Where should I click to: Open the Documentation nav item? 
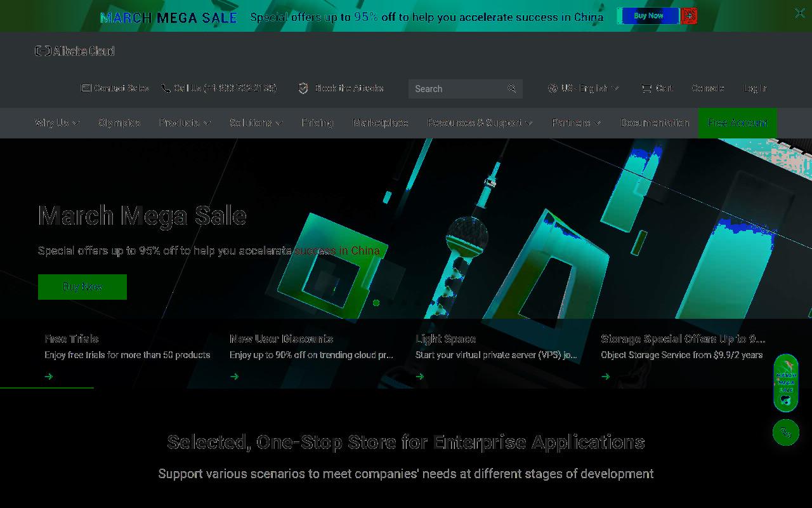(655, 123)
